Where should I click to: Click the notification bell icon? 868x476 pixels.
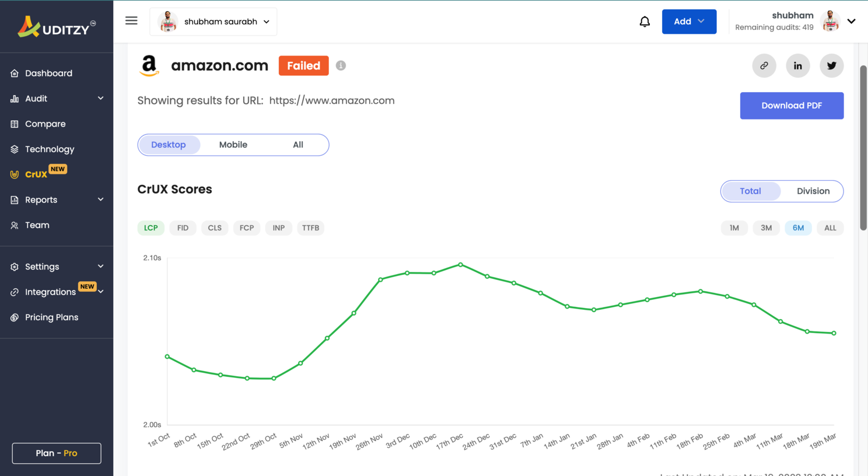coord(645,22)
